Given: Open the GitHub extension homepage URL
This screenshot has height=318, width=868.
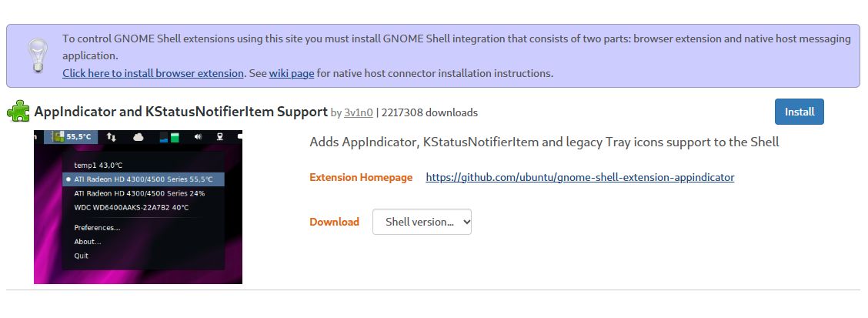Looking at the screenshot, I should click(x=579, y=177).
